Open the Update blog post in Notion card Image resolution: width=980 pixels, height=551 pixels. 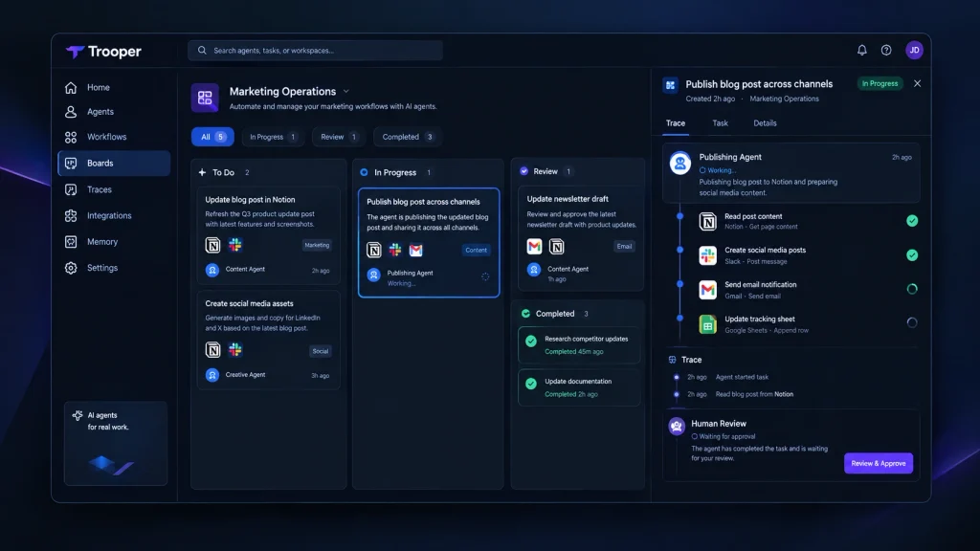pyautogui.click(x=269, y=235)
